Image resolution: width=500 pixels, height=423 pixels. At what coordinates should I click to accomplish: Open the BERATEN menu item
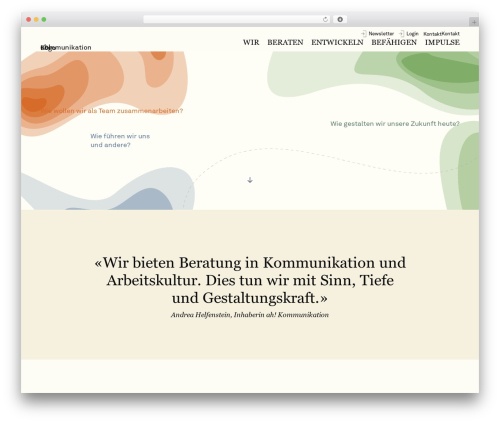285,42
